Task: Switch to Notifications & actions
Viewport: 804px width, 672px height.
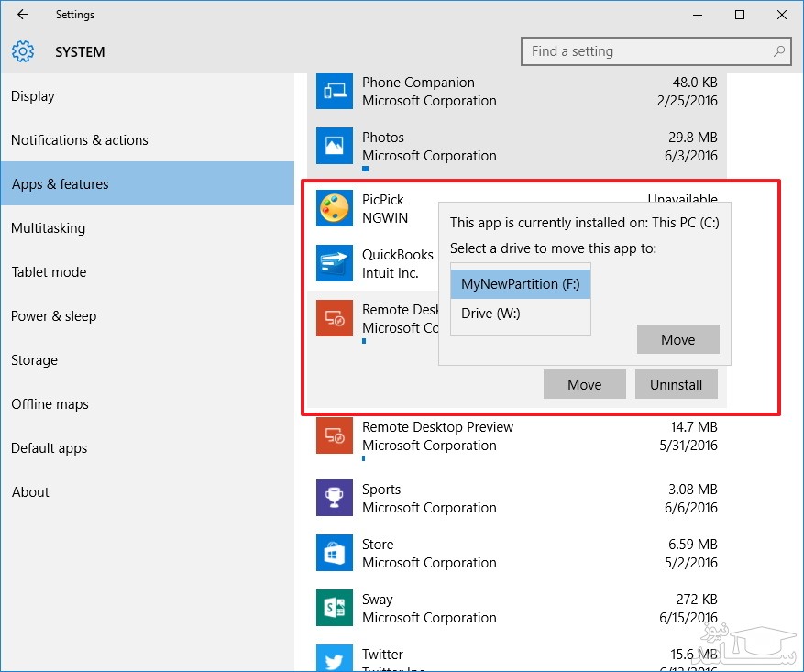Action: click(x=80, y=140)
